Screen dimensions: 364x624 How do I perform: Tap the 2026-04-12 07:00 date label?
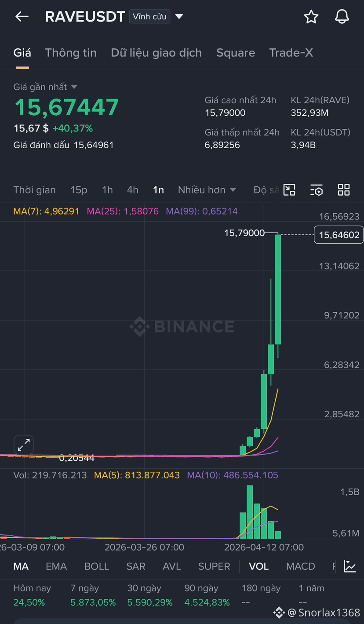tap(264, 547)
